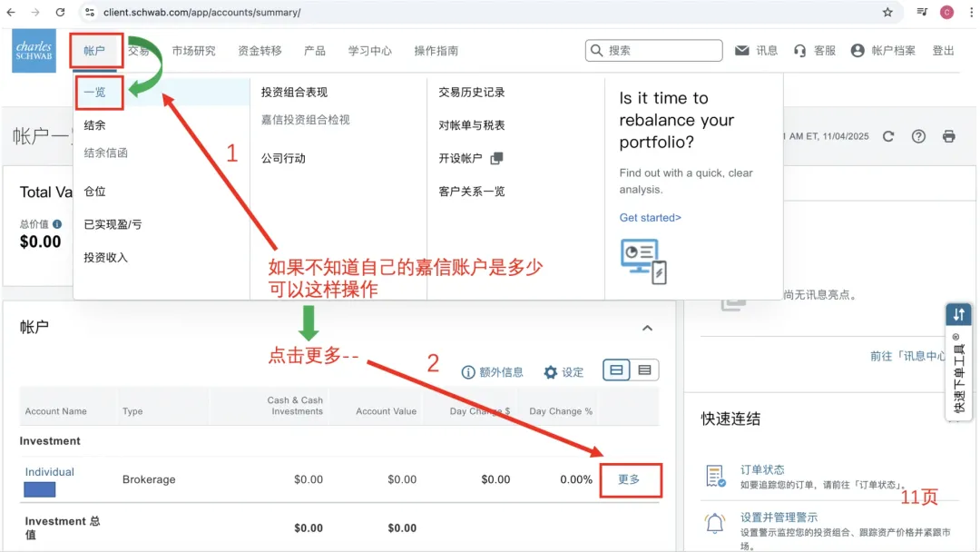Print the page using the printer icon
The width and height of the screenshot is (980, 552).
(949, 136)
